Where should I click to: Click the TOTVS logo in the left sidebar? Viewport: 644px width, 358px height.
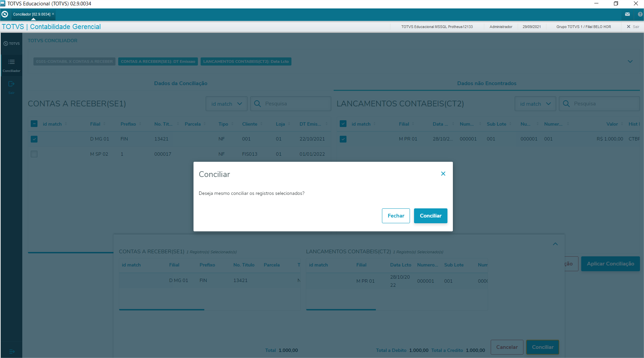(11, 44)
